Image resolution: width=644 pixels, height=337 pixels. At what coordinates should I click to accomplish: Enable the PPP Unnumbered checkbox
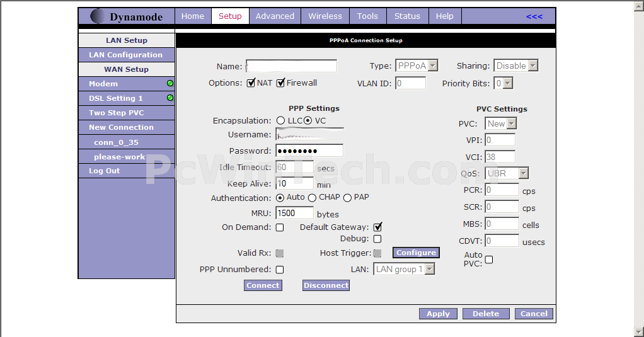click(280, 270)
